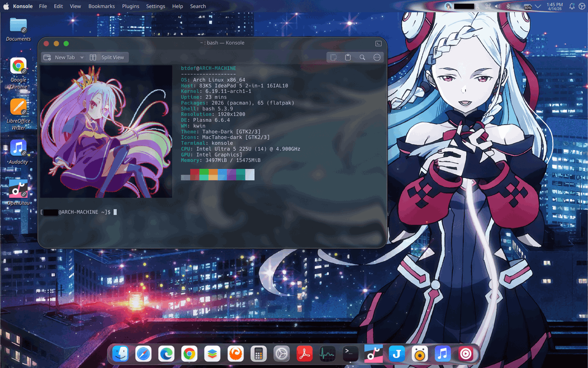The image size is (588, 368).
Task: Click the overflow menu icon beside the search icon
Action: pyautogui.click(x=377, y=57)
